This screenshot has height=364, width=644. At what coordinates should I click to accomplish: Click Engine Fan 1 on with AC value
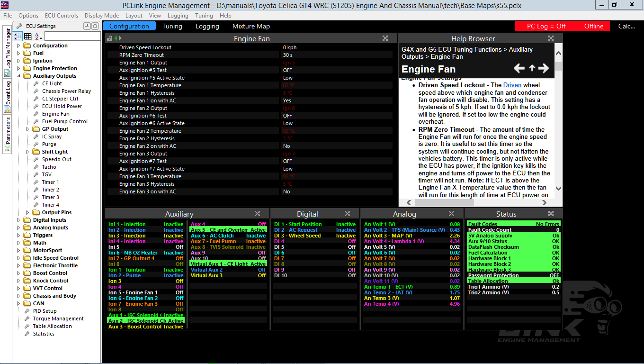[337, 100]
